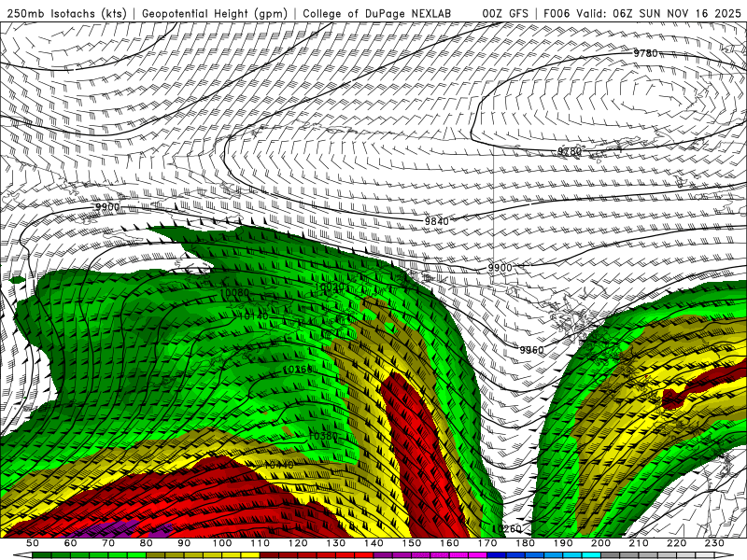The height and width of the screenshot is (560, 747).
Task: Click the 10140 height contour label
Action: [x=253, y=316]
